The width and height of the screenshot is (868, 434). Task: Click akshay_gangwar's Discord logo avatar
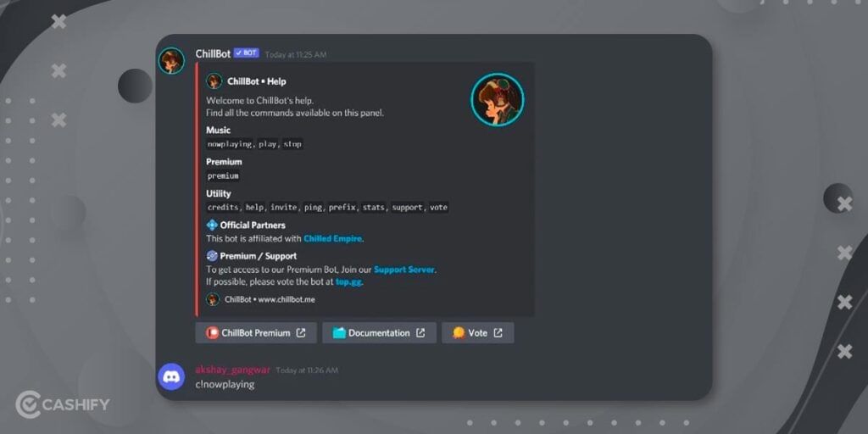(171, 376)
